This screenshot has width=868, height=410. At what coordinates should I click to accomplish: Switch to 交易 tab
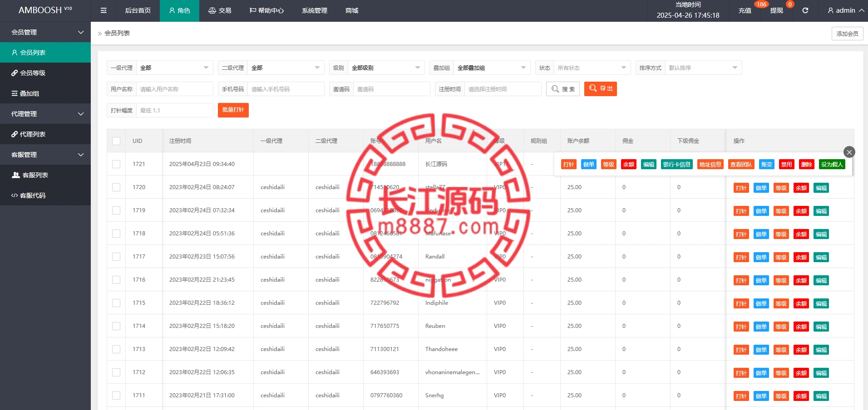pyautogui.click(x=220, y=10)
